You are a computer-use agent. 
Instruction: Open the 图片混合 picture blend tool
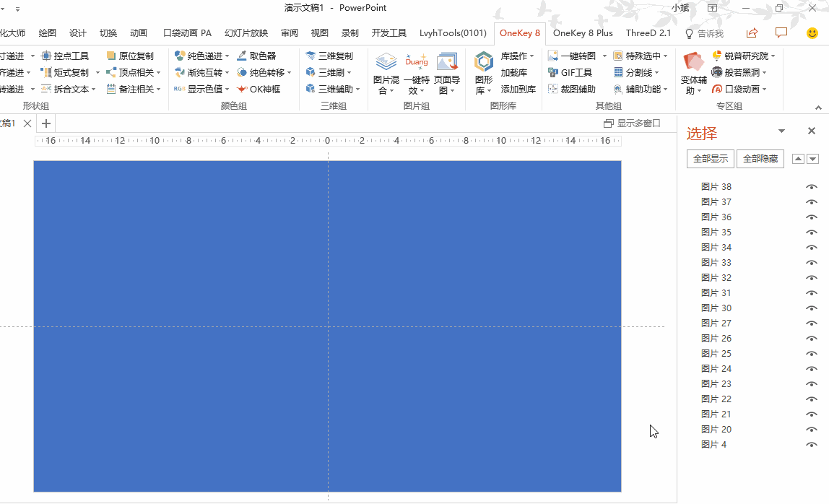coord(386,73)
